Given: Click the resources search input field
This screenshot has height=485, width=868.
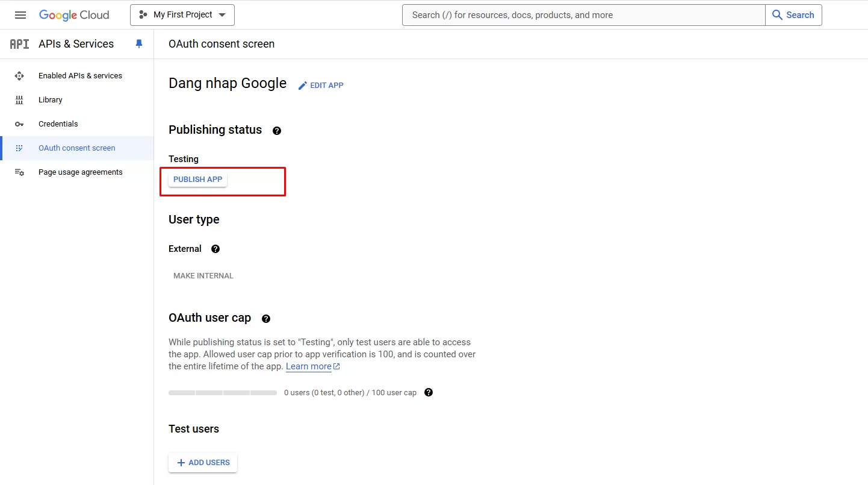Looking at the screenshot, I should tap(583, 15).
